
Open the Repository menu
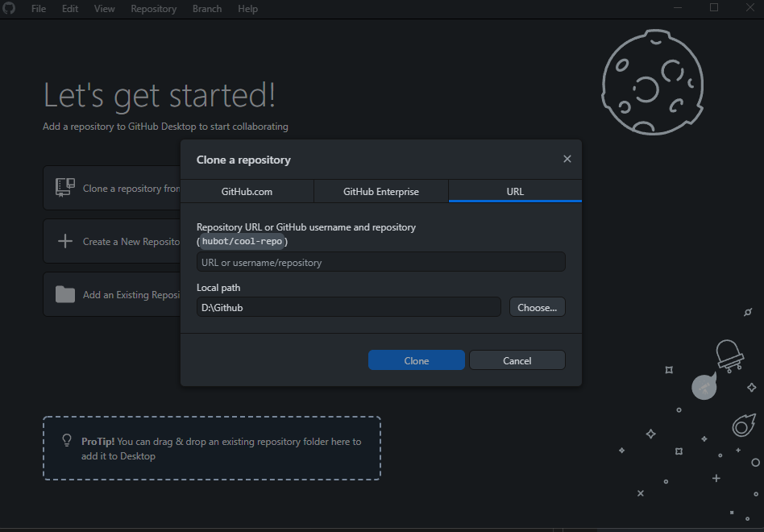coord(153,9)
